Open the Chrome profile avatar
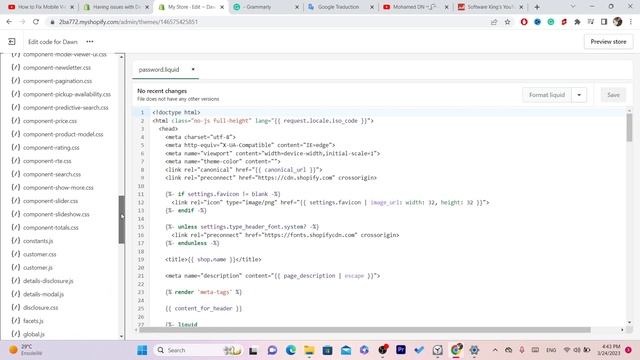Screen dimensions: 640x360 click(618, 22)
